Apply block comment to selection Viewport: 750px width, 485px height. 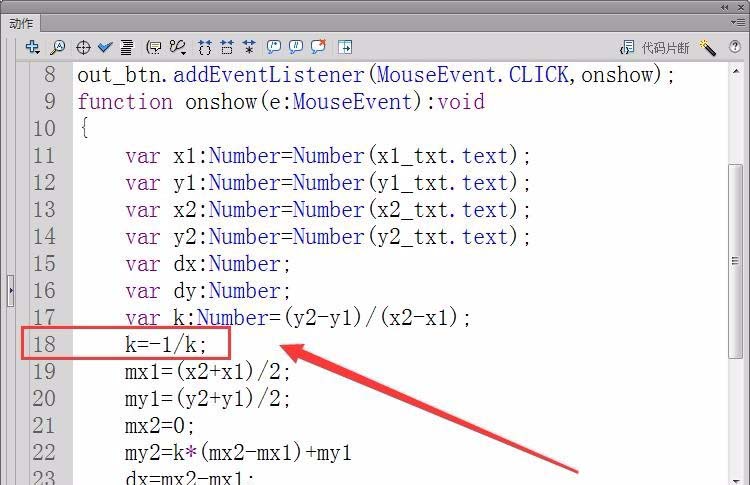274,47
